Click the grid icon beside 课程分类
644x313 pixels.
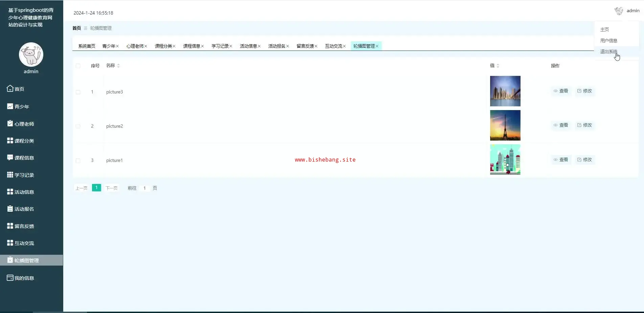point(10,141)
